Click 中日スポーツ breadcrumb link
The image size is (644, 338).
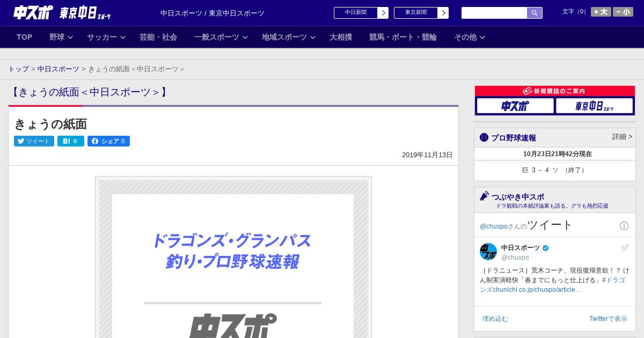(58, 69)
